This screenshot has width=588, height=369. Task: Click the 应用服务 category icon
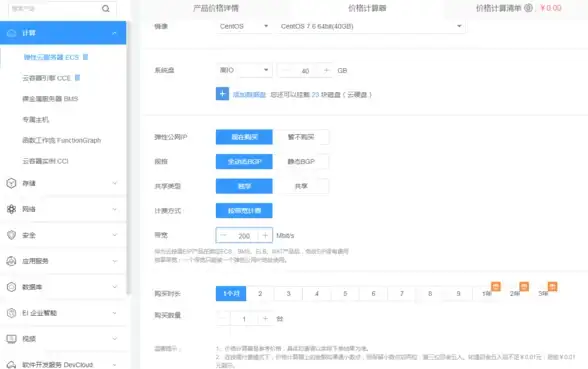point(12,261)
